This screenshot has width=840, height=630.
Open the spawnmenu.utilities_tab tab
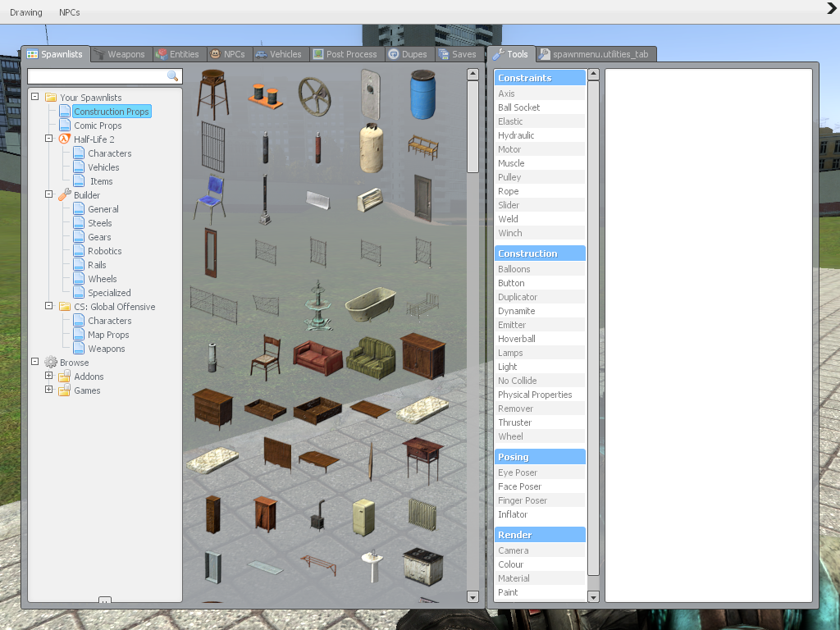click(x=596, y=54)
